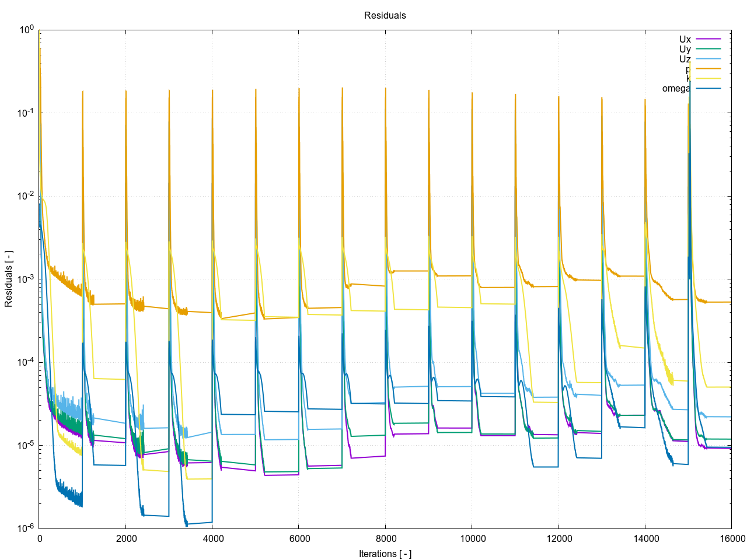Click the 10^-3 y-axis tick label
The height and width of the screenshot is (560, 747).
click(x=23, y=279)
